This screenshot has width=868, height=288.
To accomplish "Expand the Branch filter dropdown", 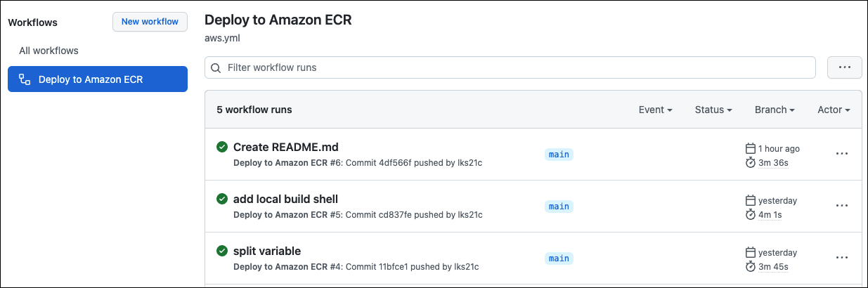I will click(x=775, y=110).
